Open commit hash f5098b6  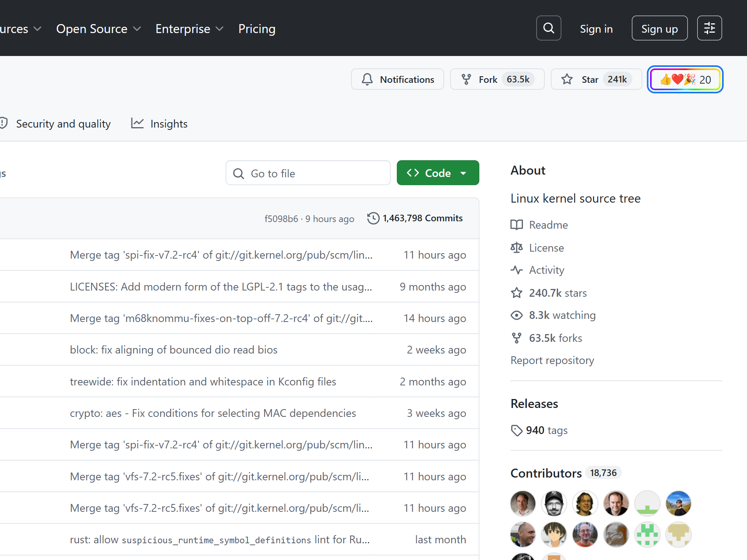[281, 219]
